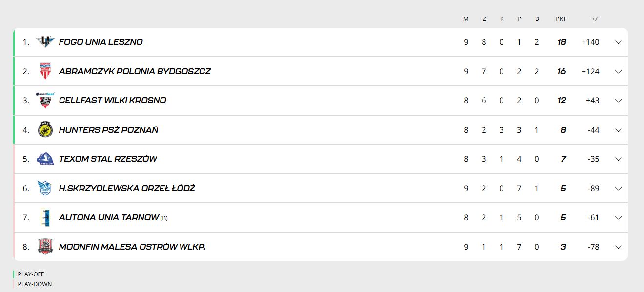
Task: Click the PKT column header
Action: [561, 19]
